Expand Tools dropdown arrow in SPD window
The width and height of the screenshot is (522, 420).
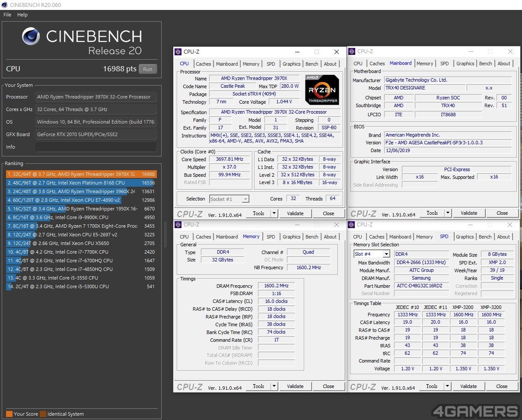pos(447,386)
